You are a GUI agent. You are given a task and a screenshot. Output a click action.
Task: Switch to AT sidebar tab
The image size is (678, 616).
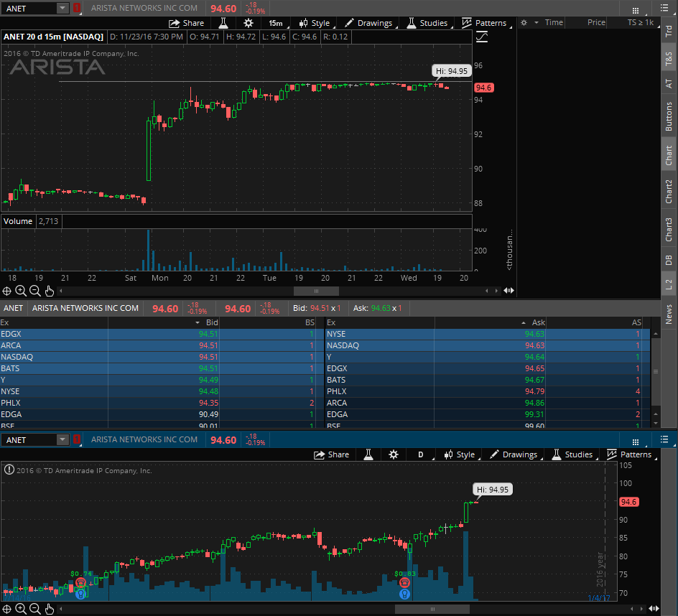coord(669,83)
